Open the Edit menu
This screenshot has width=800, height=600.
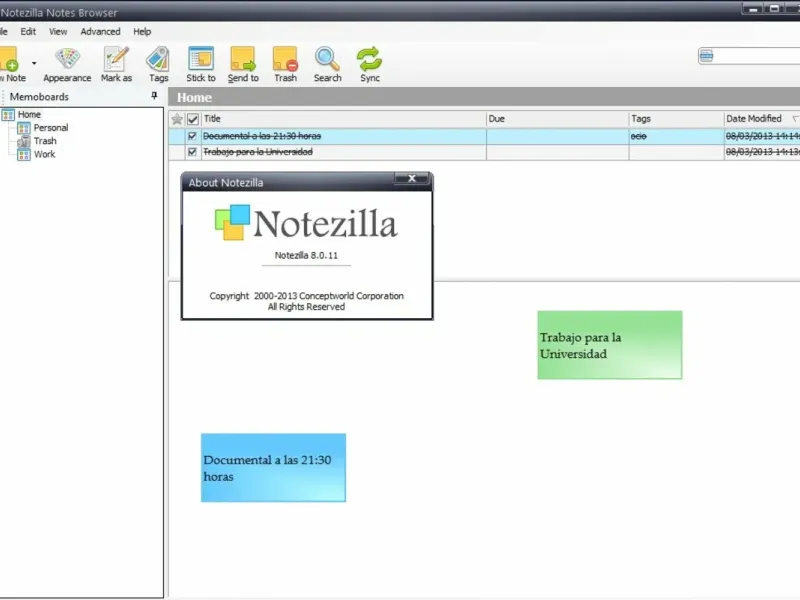(28, 32)
